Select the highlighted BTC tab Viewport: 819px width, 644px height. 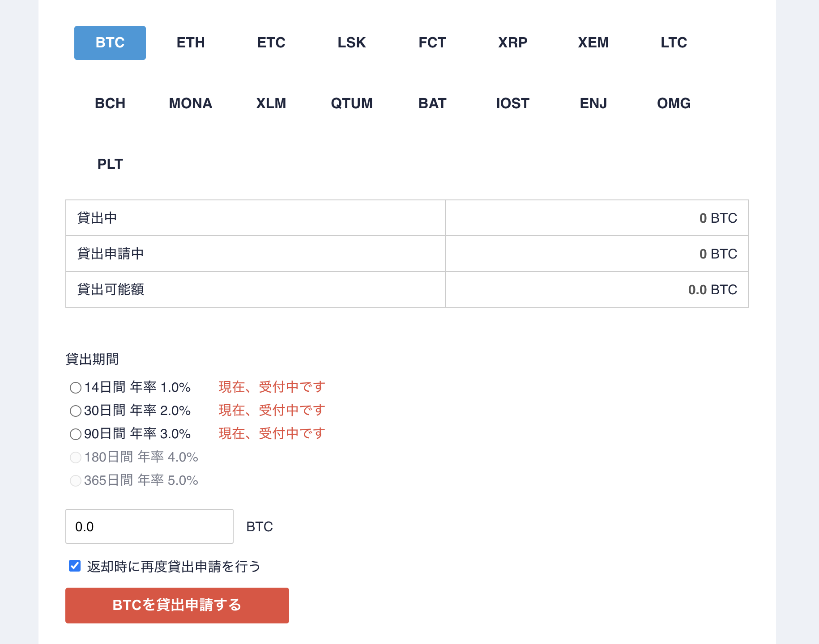(x=110, y=42)
